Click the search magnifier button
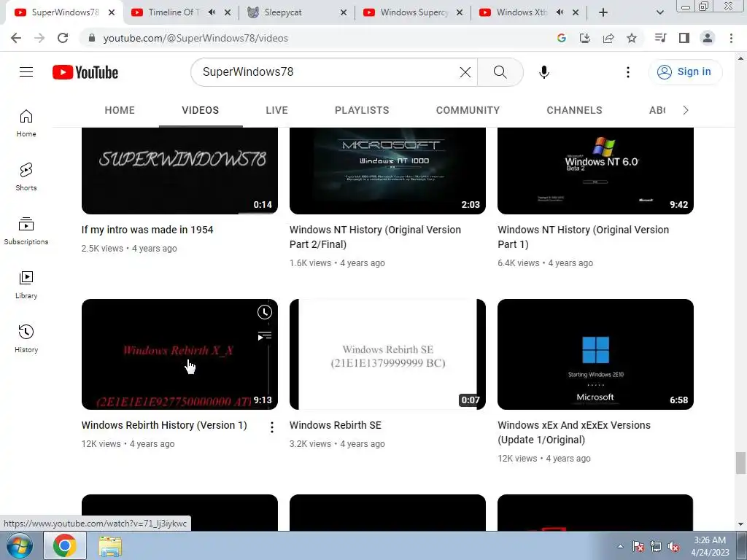This screenshot has height=560, width=747. pyautogui.click(x=500, y=72)
